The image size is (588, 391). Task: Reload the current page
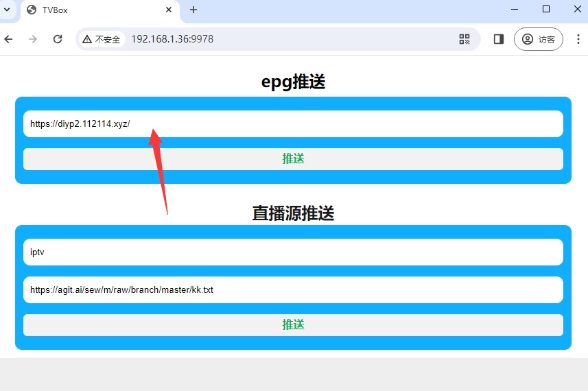[58, 39]
